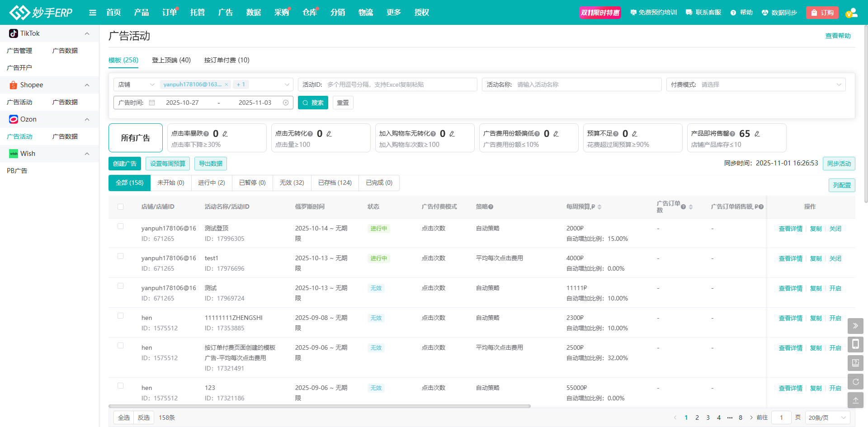Open the 仓库 menu in top navigation
This screenshot has height=427, width=868.
coord(309,12)
